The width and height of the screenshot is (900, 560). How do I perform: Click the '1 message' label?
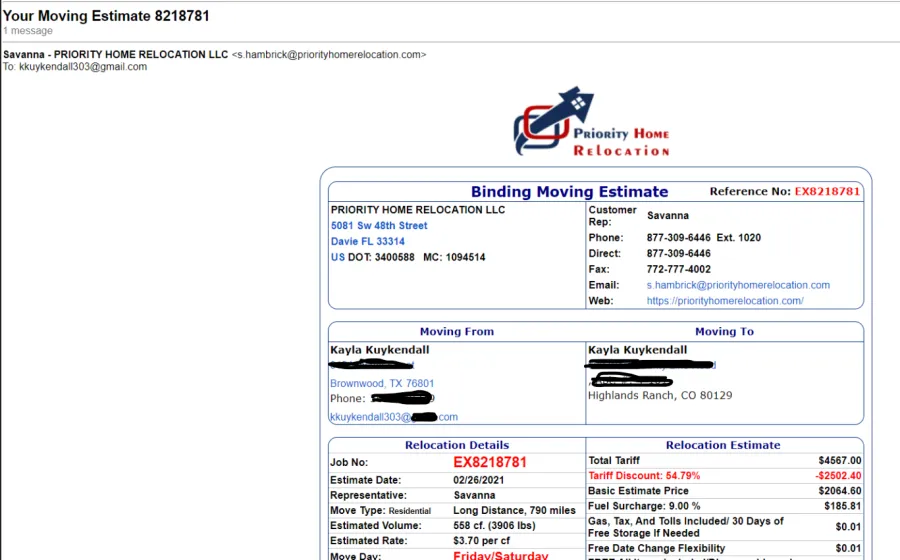pyautogui.click(x=28, y=31)
